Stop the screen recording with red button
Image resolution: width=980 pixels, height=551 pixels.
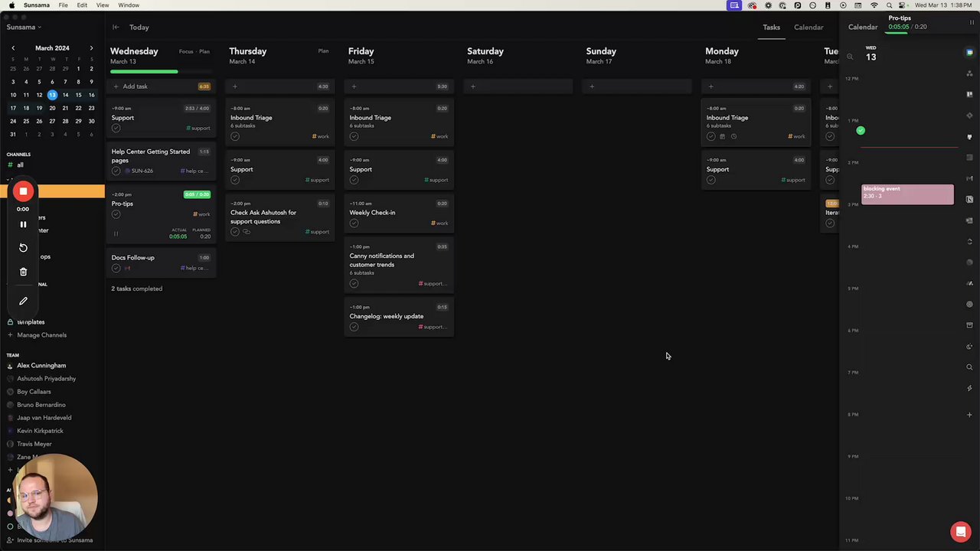click(x=23, y=191)
